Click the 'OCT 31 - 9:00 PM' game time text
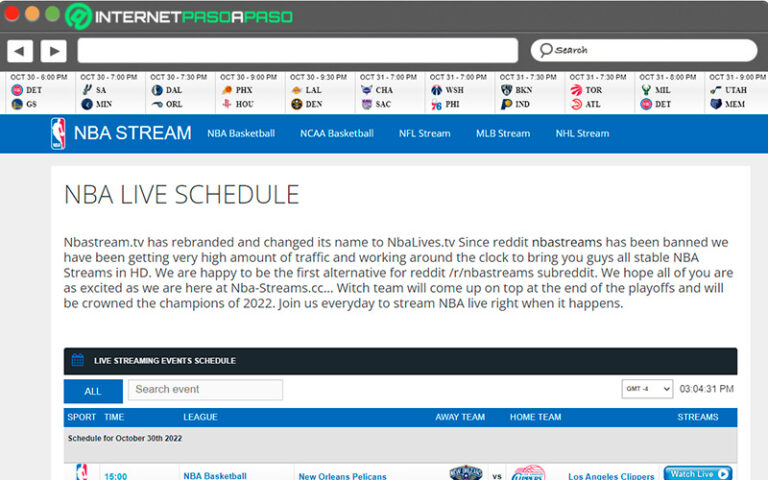Image resolution: width=768 pixels, height=480 pixels. point(737,77)
